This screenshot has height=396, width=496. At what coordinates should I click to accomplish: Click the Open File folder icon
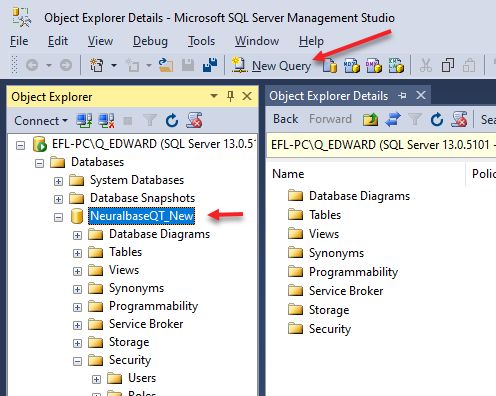[x=166, y=65]
